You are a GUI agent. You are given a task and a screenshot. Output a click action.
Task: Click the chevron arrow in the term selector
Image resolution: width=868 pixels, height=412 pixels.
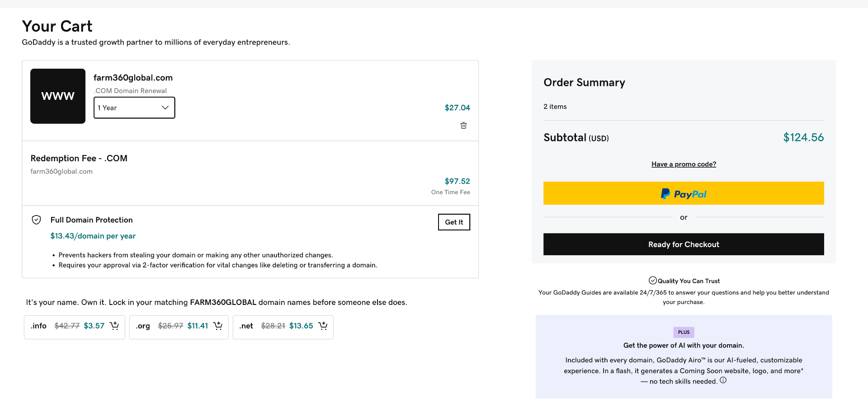(165, 108)
